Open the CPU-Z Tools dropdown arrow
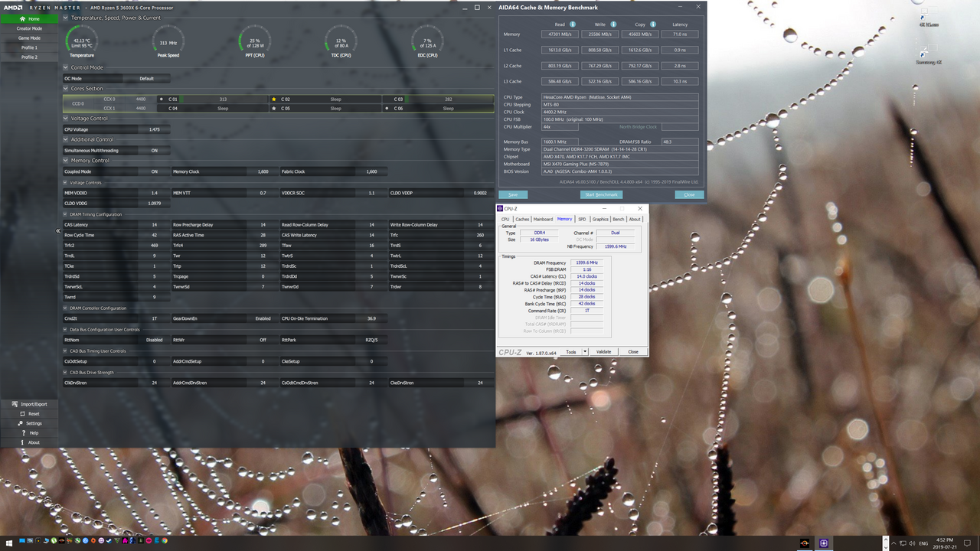 585,352
